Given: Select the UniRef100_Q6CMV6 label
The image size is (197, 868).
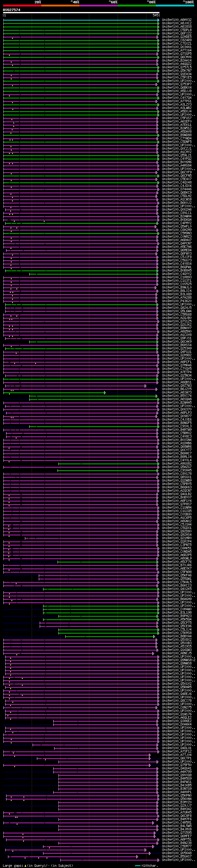Looking at the screenshot, I should click(177, 57).
